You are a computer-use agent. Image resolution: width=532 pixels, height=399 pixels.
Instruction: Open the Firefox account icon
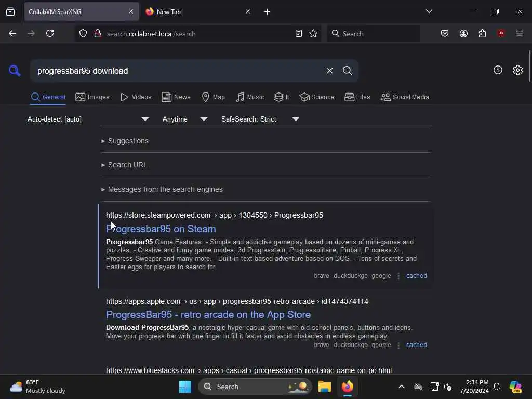coord(463,33)
